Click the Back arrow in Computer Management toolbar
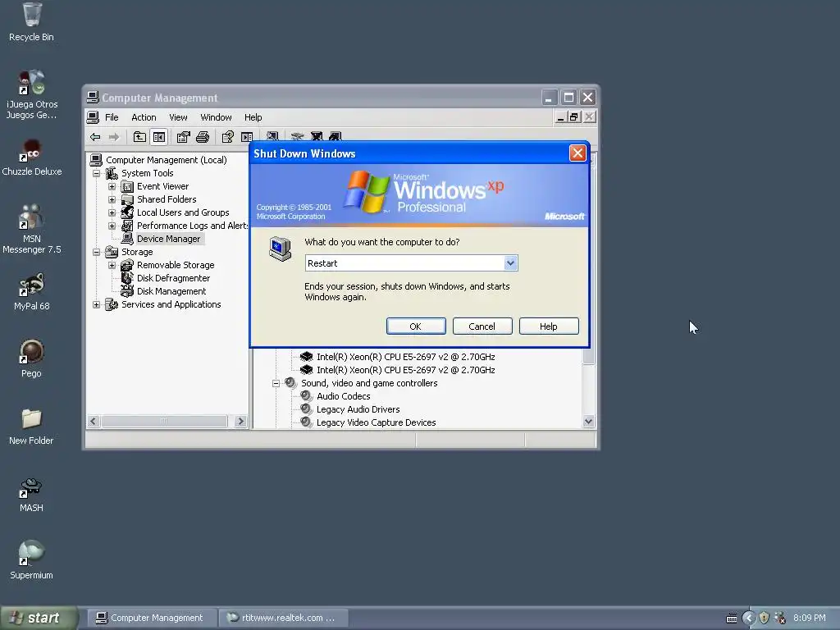The image size is (840, 630). [x=95, y=137]
